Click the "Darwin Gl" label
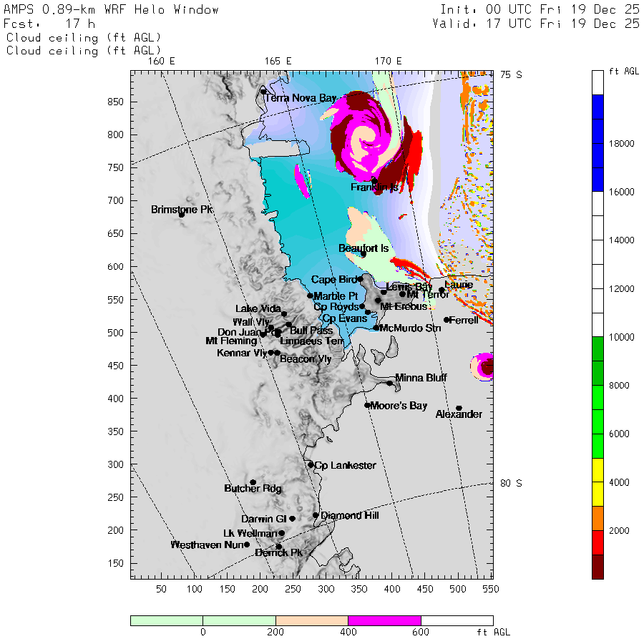This screenshot has width=644, height=644. 263,519
